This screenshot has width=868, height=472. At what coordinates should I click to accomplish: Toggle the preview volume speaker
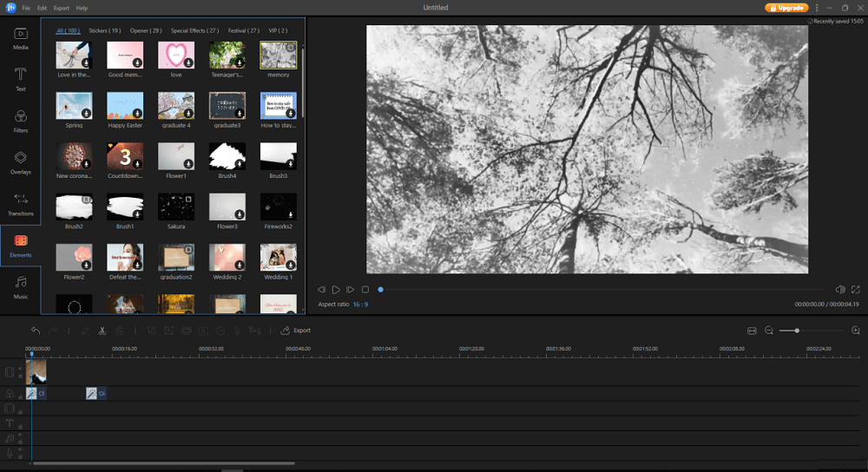pos(839,290)
